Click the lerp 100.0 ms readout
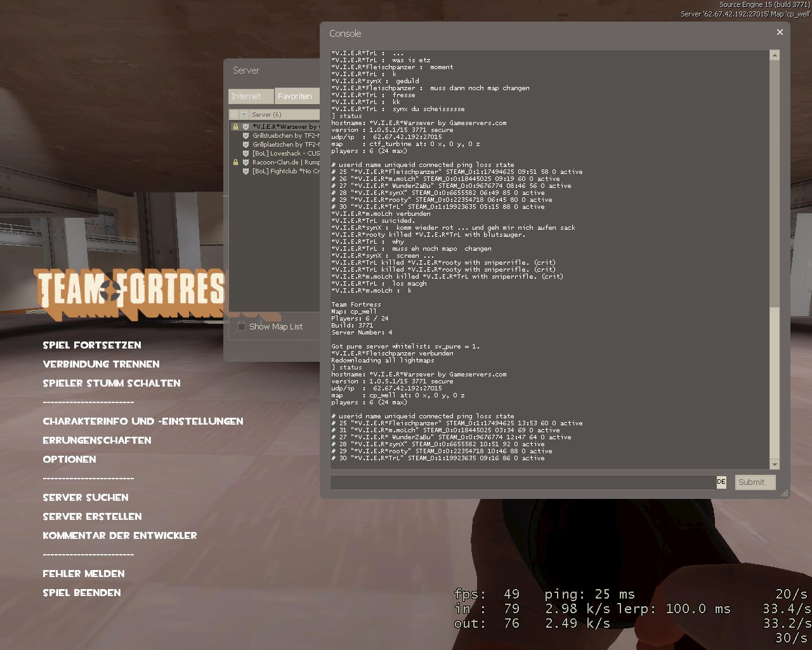The width and height of the screenshot is (812, 650). 674,609
